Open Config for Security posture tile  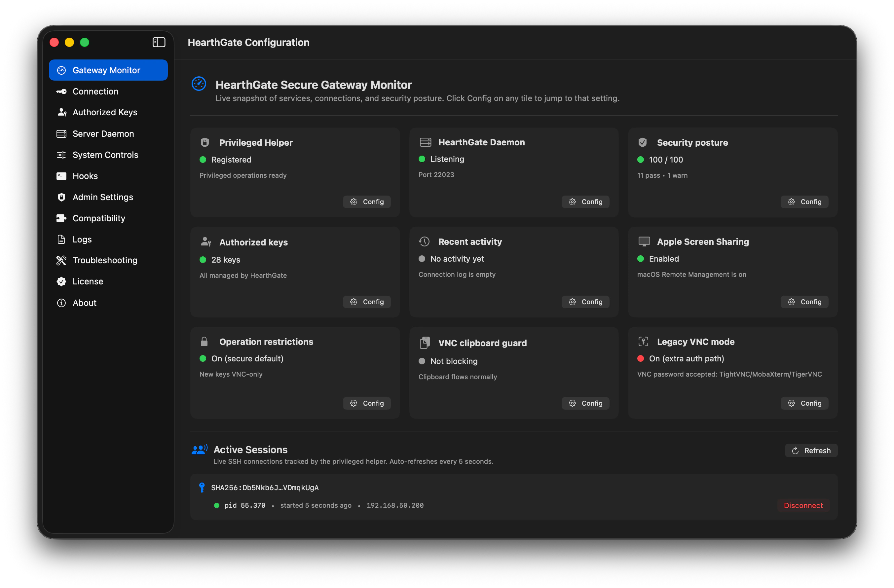804,202
